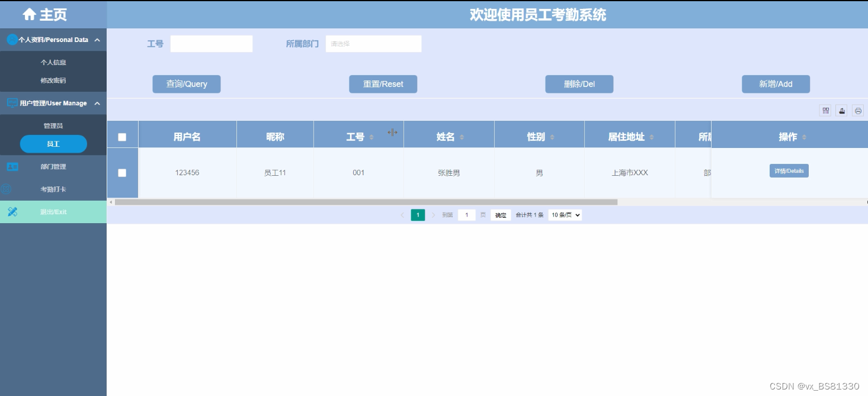Select the 员工 menu item
The image size is (868, 396).
click(x=53, y=144)
